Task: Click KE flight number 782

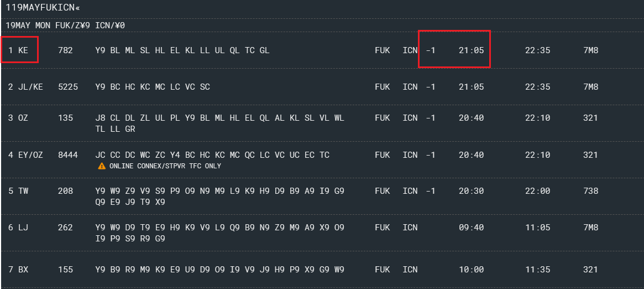Action: 65,50
